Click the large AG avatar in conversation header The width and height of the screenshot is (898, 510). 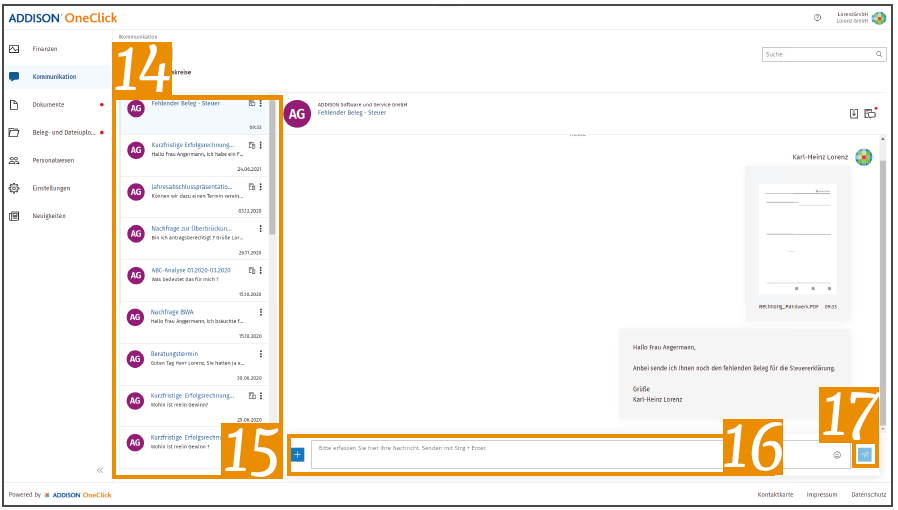[x=297, y=114]
